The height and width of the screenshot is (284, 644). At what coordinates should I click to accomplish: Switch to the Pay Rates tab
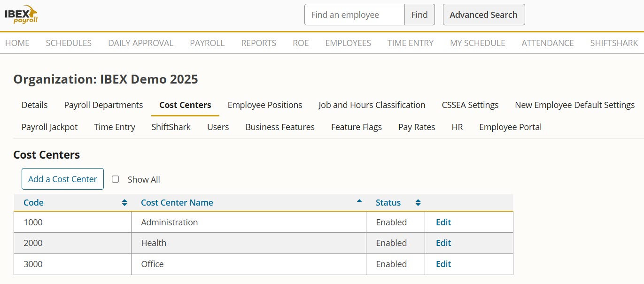tap(417, 127)
